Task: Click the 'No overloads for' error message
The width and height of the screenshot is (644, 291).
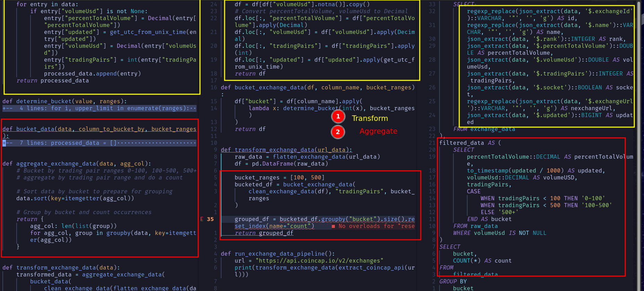Action: tap(376, 226)
